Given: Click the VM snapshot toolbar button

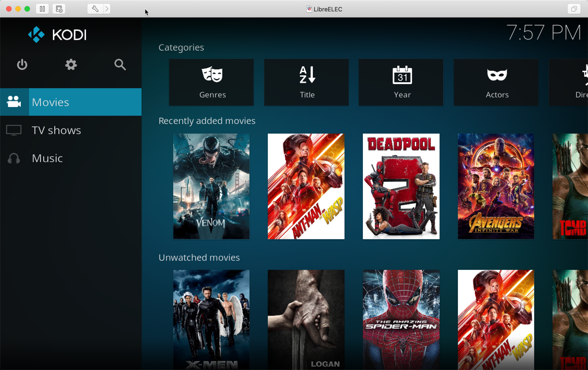Looking at the screenshot, I should pos(59,9).
